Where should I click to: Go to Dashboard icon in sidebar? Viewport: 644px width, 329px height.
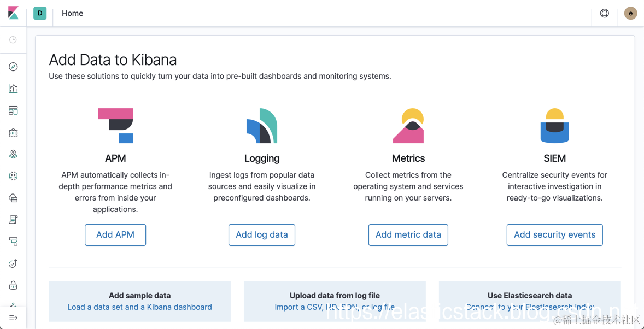click(x=13, y=110)
